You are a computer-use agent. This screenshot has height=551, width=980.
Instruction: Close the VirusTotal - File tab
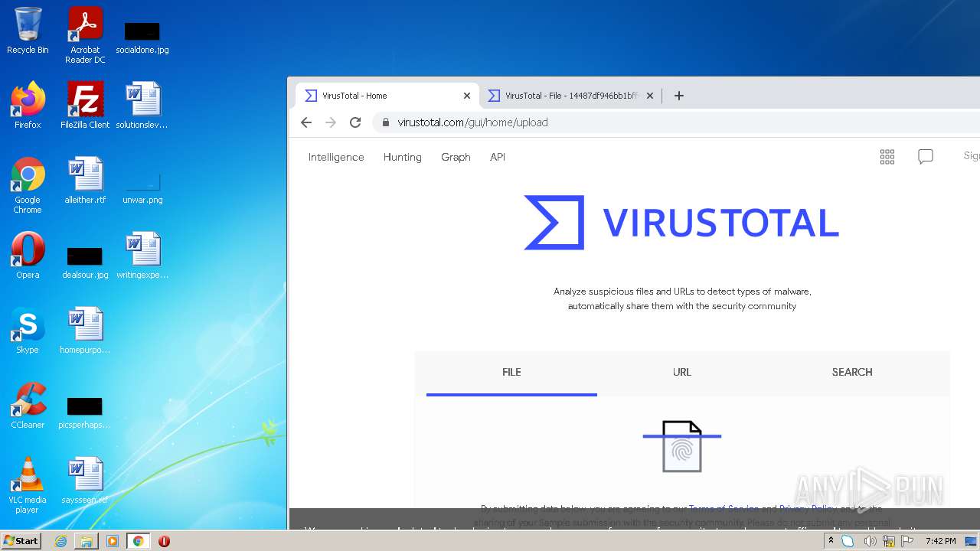click(650, 96)
